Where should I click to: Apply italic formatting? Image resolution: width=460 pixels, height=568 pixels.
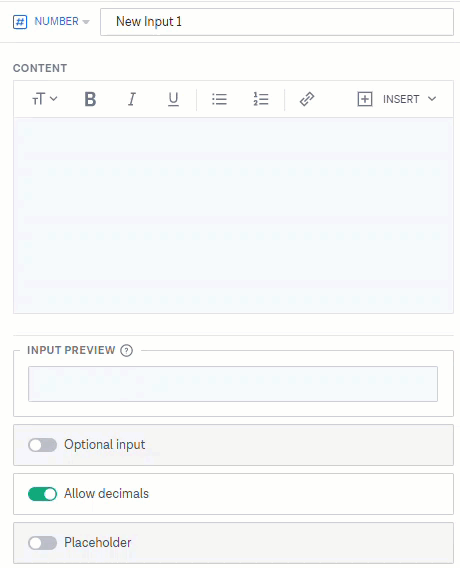(x=132, y=99)
